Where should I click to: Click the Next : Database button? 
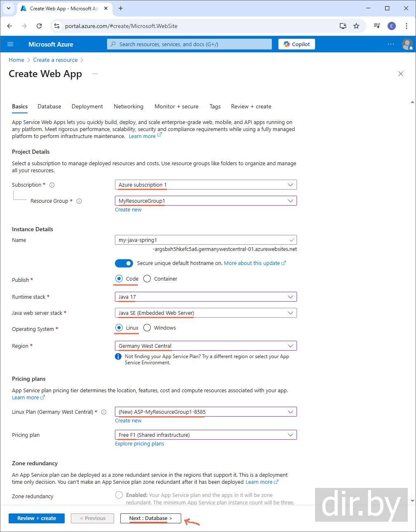click(x=150, y=518)
